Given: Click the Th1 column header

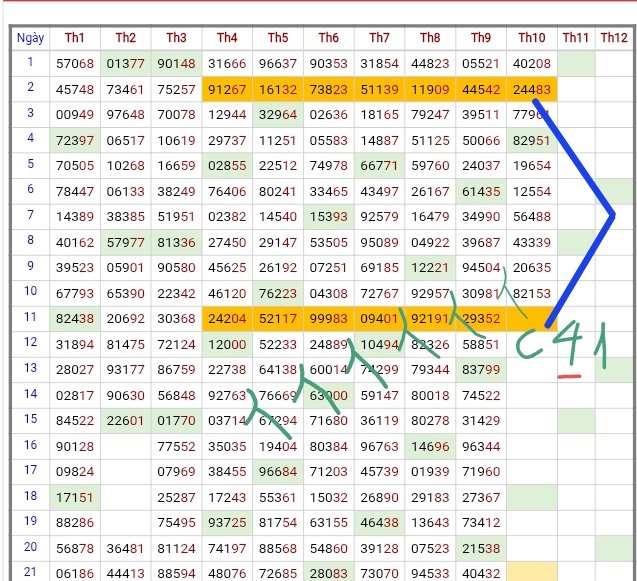Looking at the screenshot, I should 75,38.
